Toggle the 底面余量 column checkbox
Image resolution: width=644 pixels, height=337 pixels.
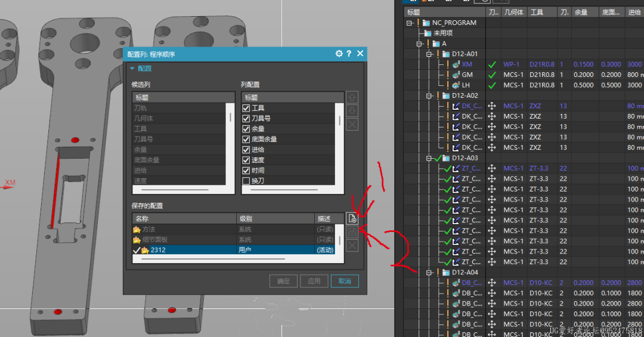[x=246, y=139]
